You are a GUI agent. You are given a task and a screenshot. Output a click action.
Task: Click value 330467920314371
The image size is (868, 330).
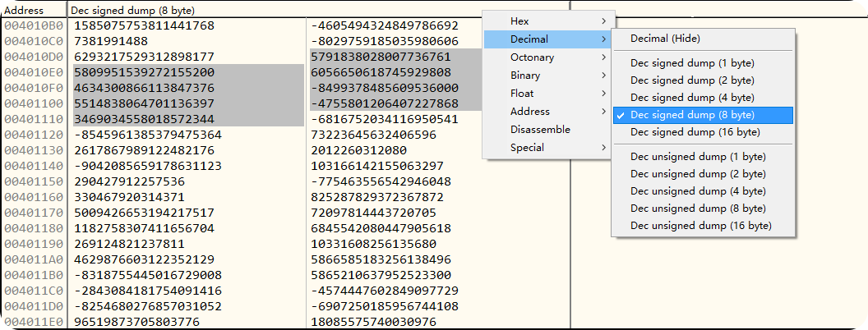point(129,197)
